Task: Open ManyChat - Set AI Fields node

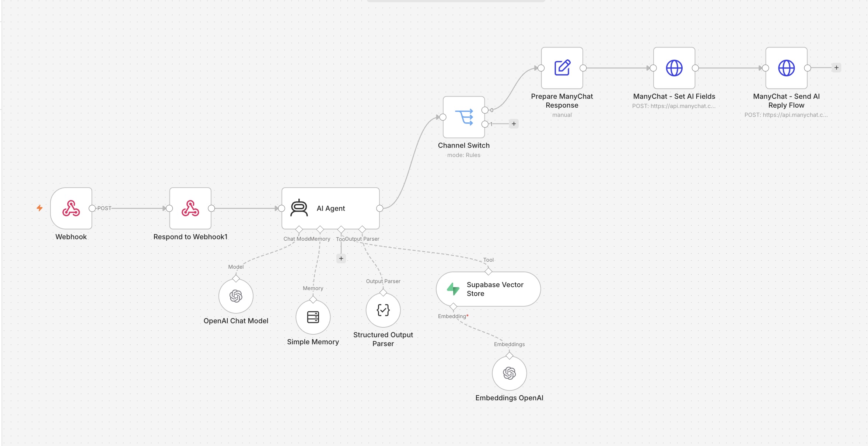Action: tap(674, 68)
